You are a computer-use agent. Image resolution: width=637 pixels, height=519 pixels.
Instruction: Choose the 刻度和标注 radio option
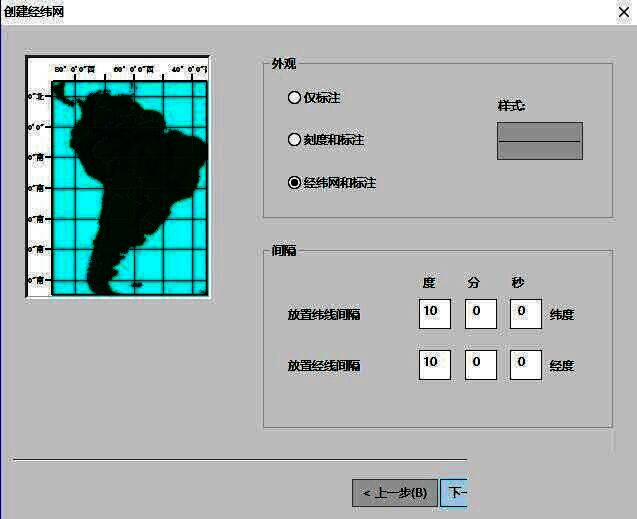[294, 140]
